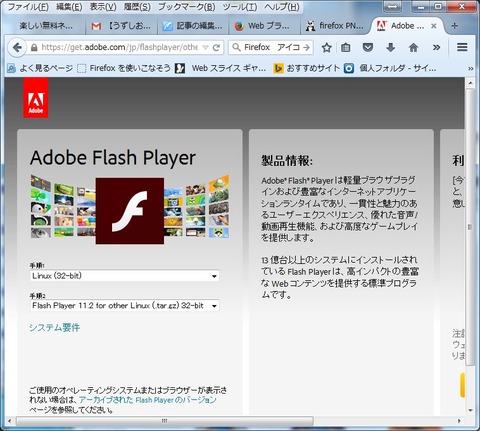The height and width of the screenshot is (431, 480).
Task: Open the 履歴(S) menu
Action: point(137,7)
